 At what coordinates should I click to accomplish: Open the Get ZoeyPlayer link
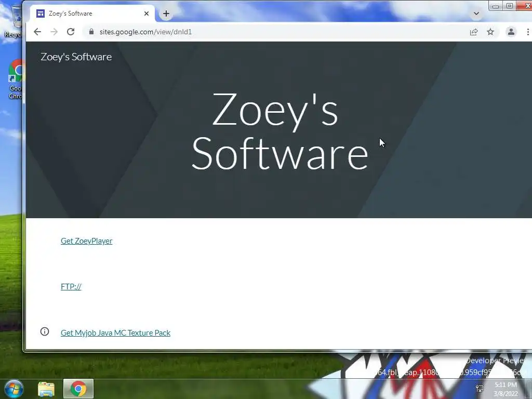[87, 241]
